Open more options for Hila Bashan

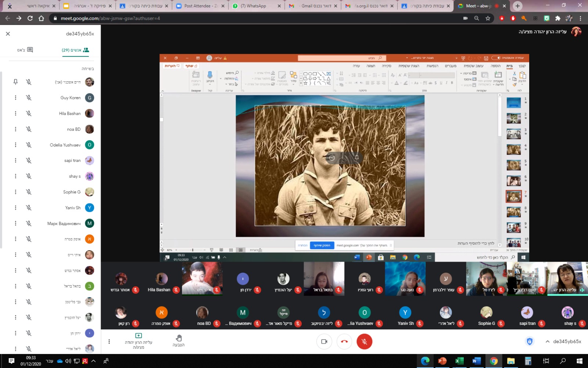[x=15, y=113]
